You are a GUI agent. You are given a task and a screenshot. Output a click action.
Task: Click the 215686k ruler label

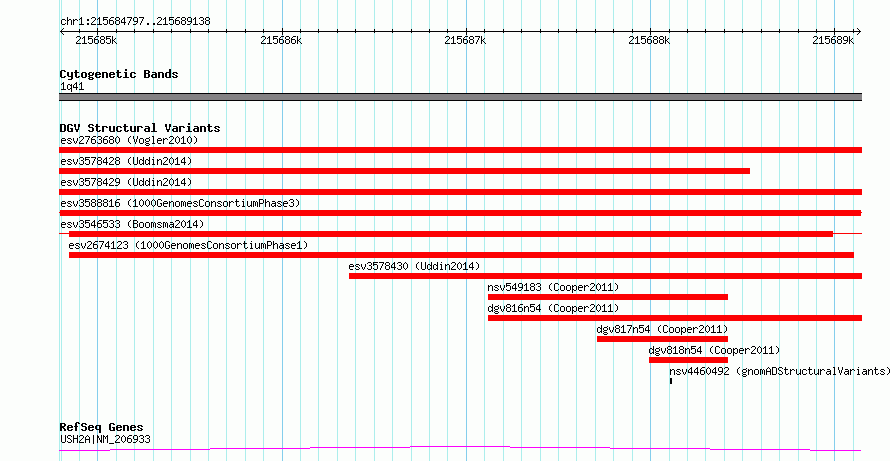coord(282,41)
